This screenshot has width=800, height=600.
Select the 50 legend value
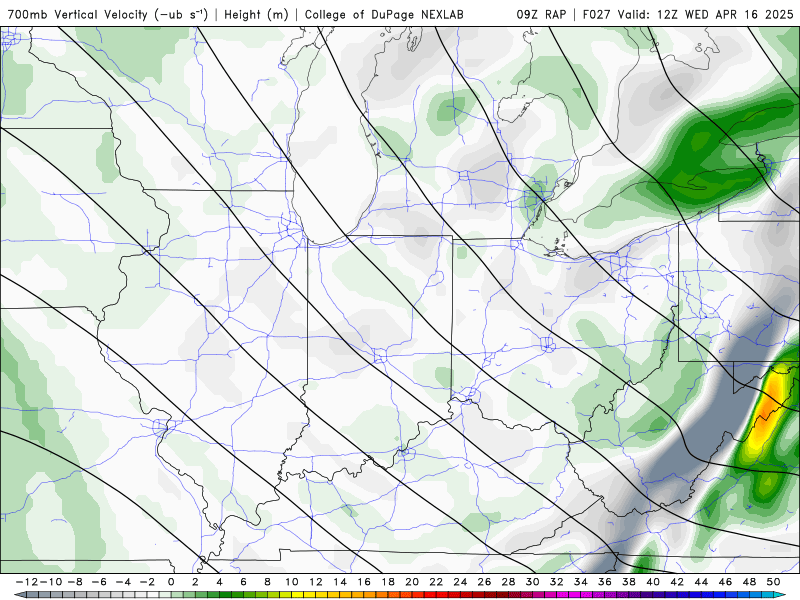[773, 582]
